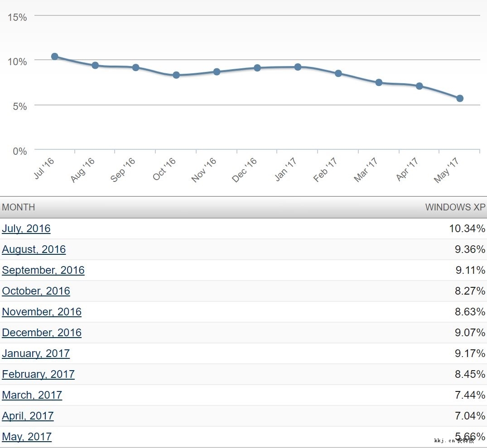Follow the April, 2017 link
The image size is (487, 448).
pos(28,416)
